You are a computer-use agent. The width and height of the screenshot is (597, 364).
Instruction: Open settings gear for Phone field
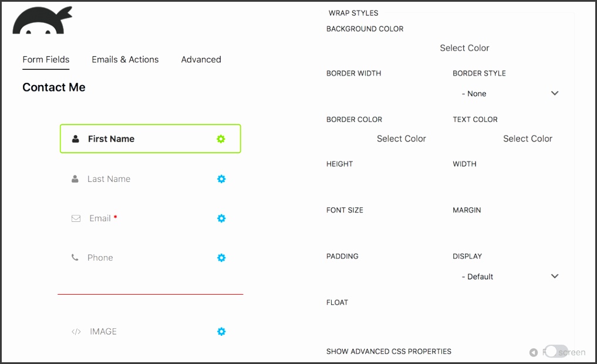[221, 258]
